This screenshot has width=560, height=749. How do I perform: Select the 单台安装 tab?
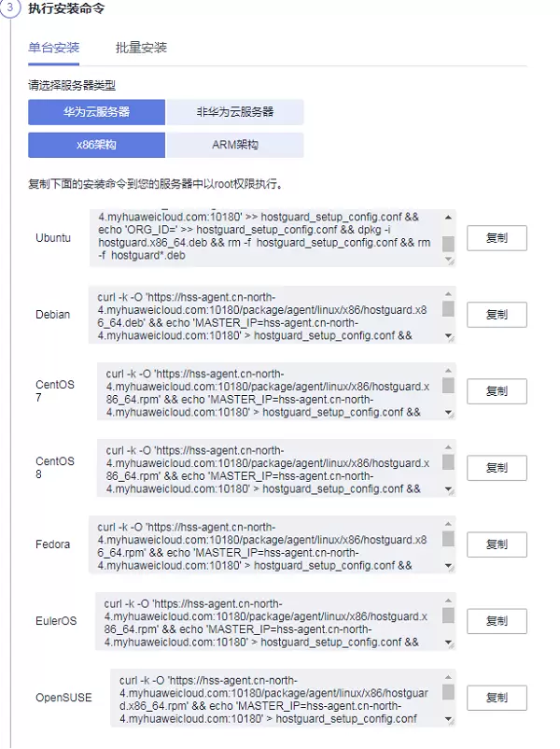pos(53,48)
